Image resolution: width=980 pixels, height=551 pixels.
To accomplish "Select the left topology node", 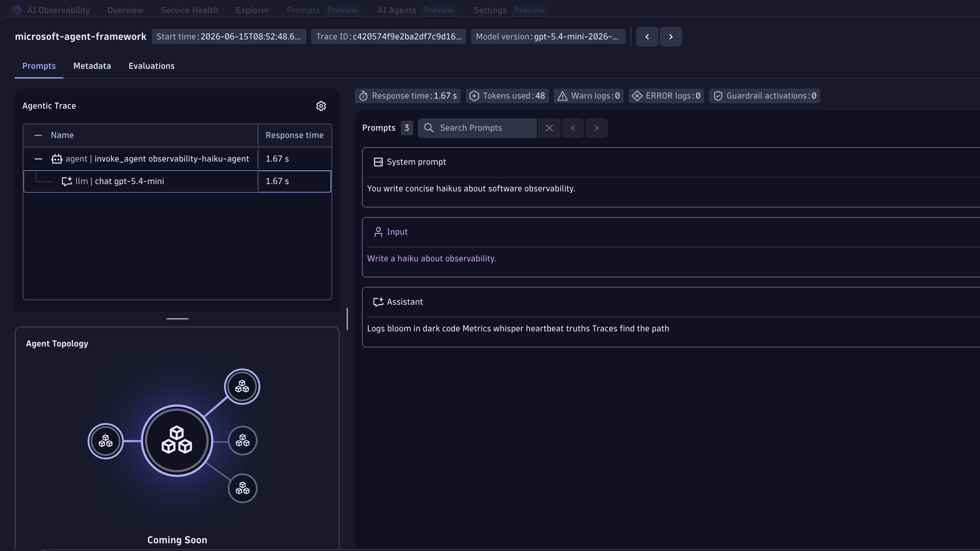I will [106, 441].
